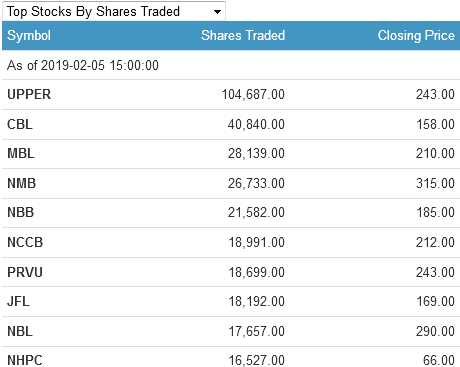This screenshot has width=460, height=367.
Task: Click CBL shares traded value 40,840.00
Action: (x=256, y=124)
